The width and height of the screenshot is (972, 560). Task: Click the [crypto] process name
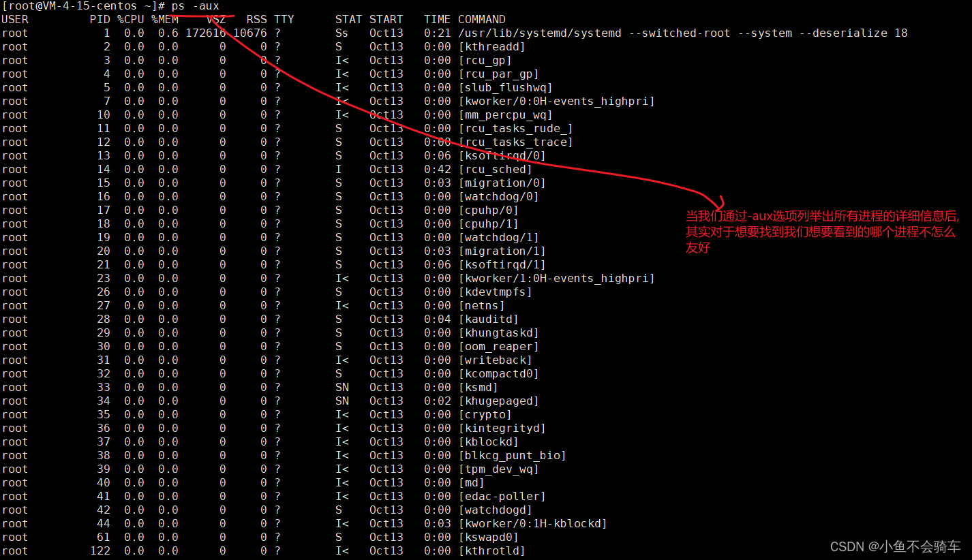485,415
